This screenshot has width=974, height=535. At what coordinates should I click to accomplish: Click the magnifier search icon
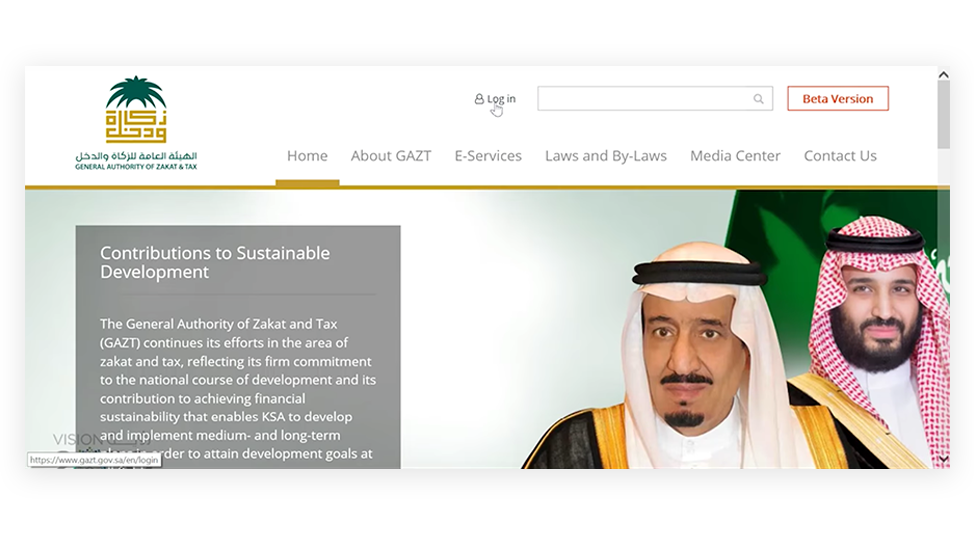point(758,99)
